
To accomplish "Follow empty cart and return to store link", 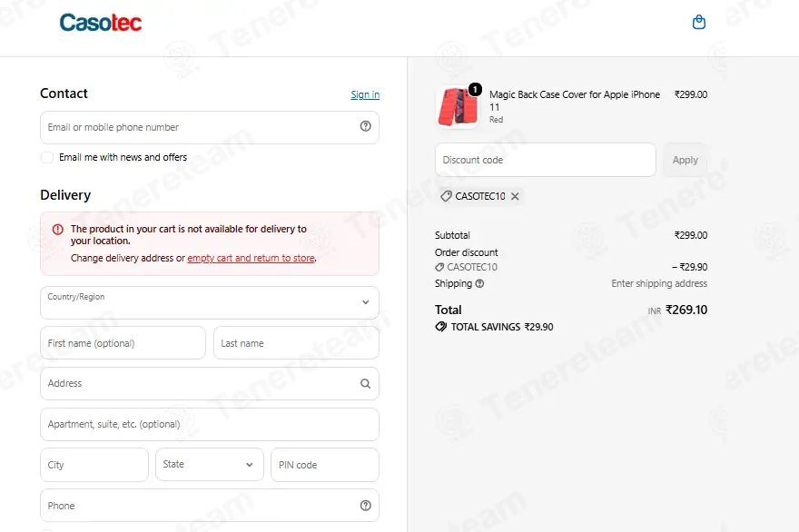I will point(251,259).
